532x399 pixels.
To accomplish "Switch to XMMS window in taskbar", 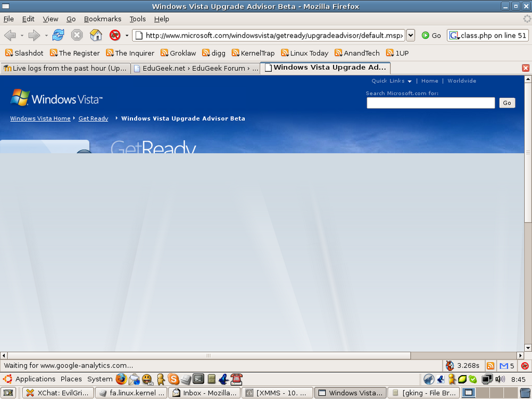I will coord(277,393).
